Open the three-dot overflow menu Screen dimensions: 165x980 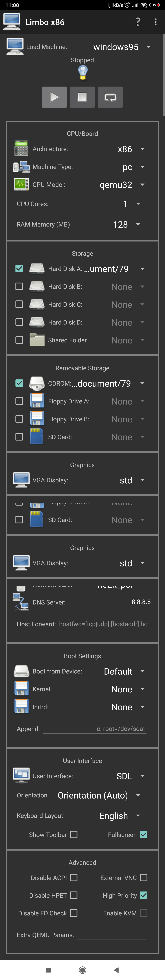tap(156, 22)
